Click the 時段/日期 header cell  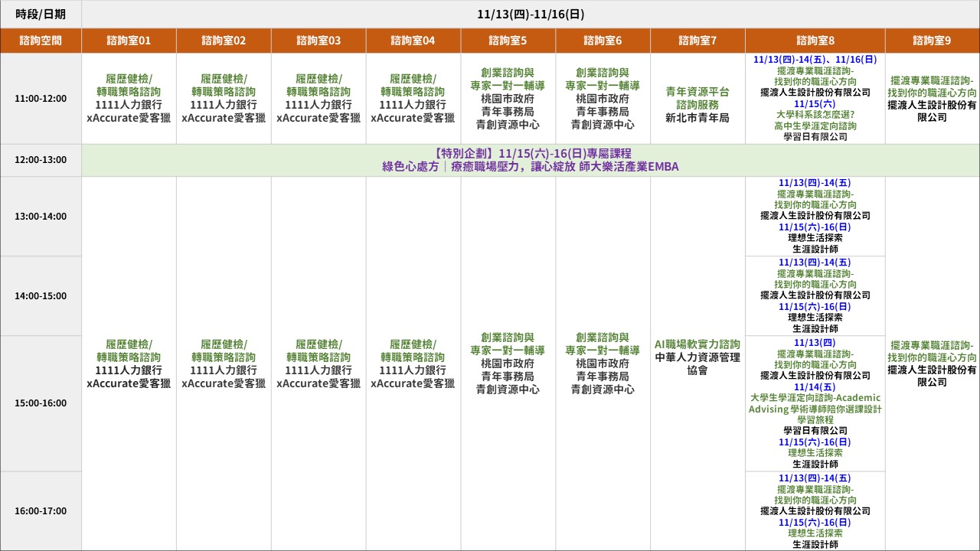41,14
